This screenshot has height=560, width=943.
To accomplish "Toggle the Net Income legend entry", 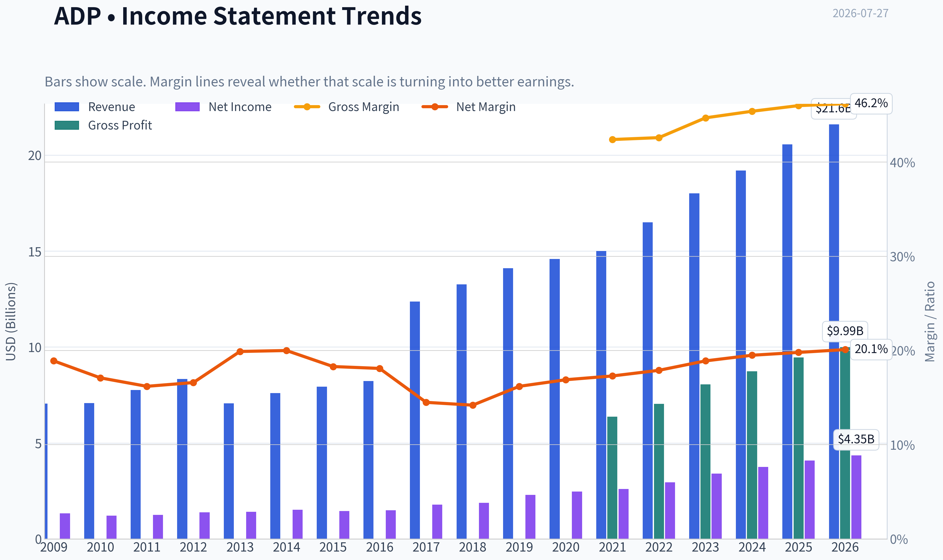I will point(223,107).
